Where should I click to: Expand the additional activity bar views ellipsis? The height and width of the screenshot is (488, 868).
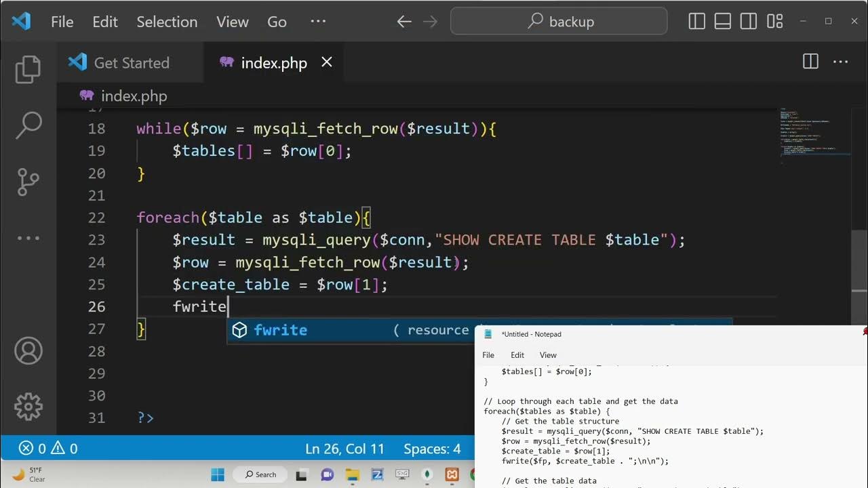(x=28, y=238)
